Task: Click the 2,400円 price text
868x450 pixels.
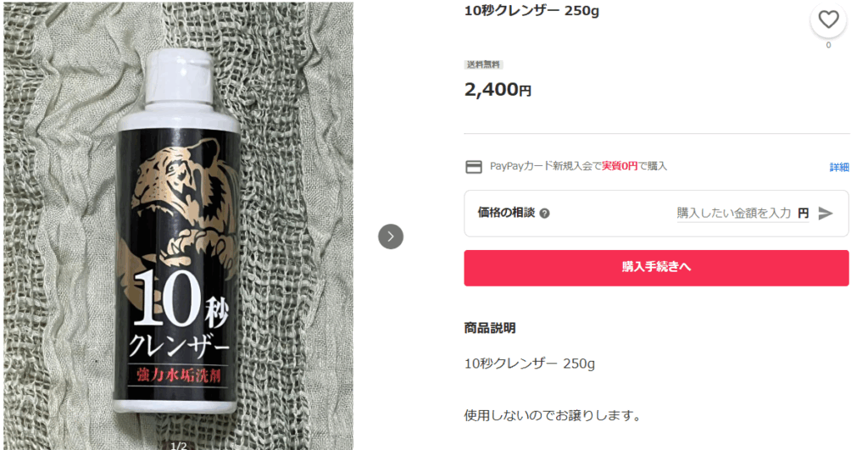Action: point(498,89)
